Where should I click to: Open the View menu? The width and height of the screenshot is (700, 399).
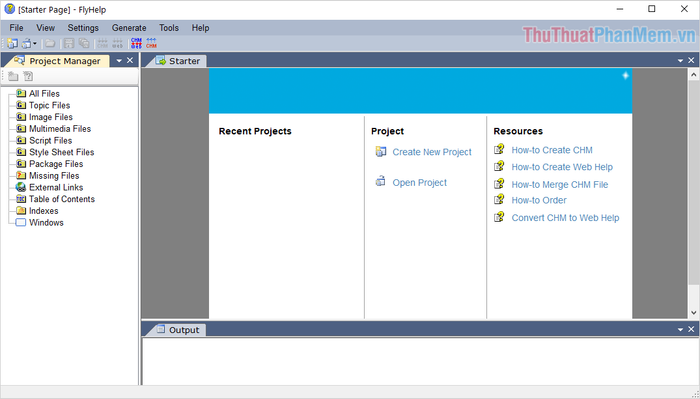point(46,28)
